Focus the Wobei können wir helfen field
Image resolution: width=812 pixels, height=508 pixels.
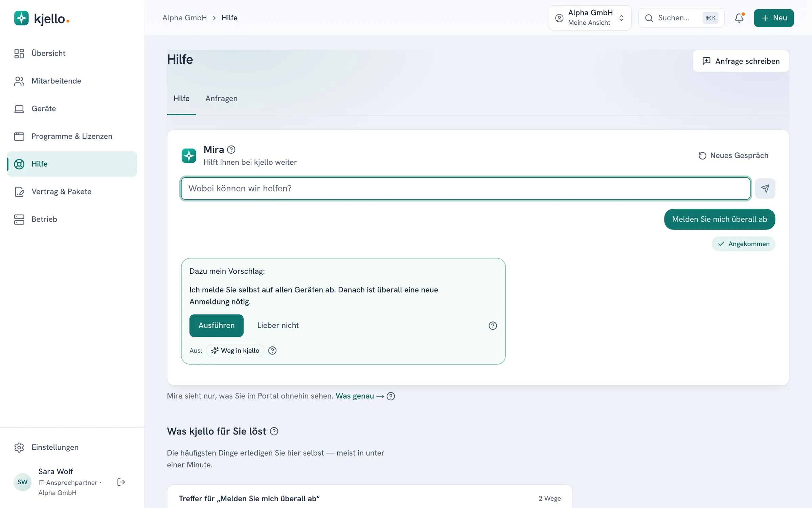point(466,188)
